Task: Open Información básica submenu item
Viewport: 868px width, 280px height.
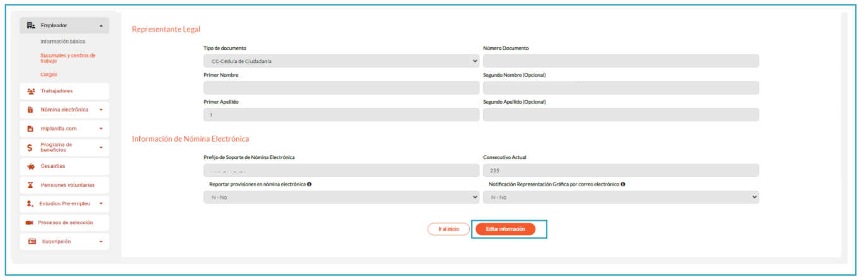Action: point(62,42)
